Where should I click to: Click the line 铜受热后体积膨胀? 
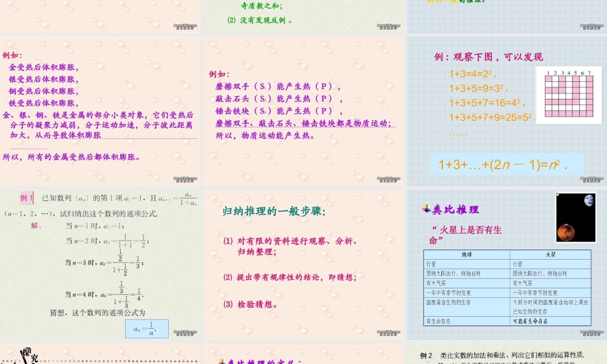44,91
